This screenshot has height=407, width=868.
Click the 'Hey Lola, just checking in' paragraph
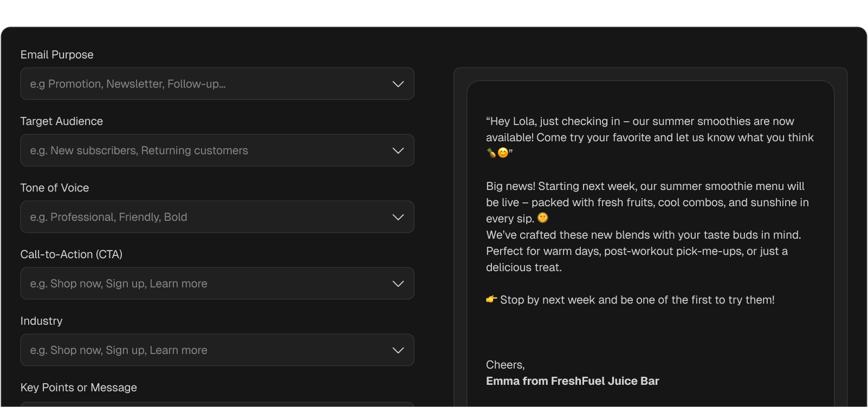click(x=650, y=137)
